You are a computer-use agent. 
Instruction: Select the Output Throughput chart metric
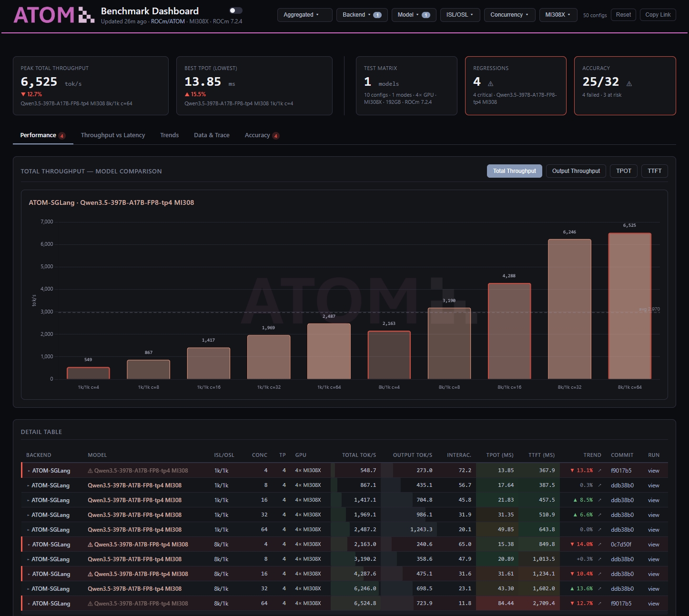click(x=576, y=171)
